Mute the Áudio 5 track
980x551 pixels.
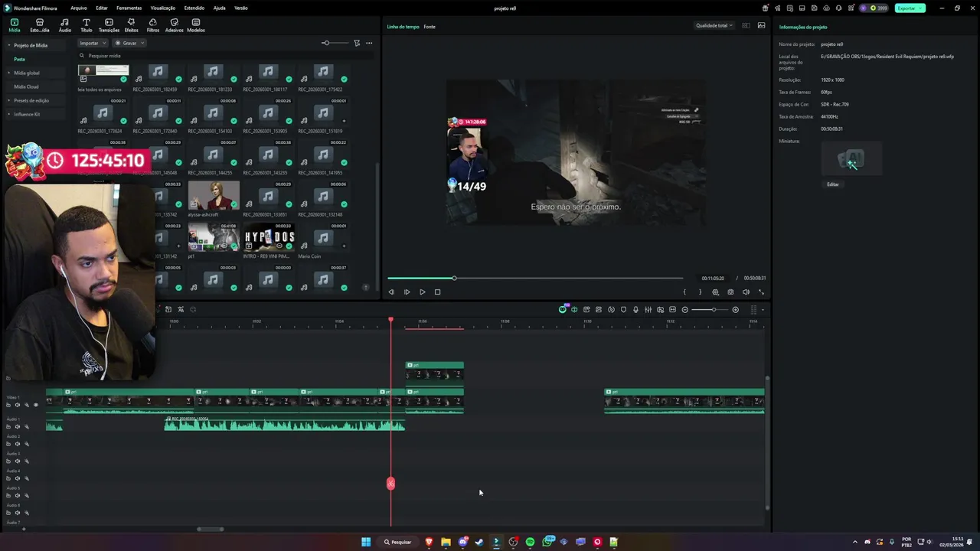(17, 495)
